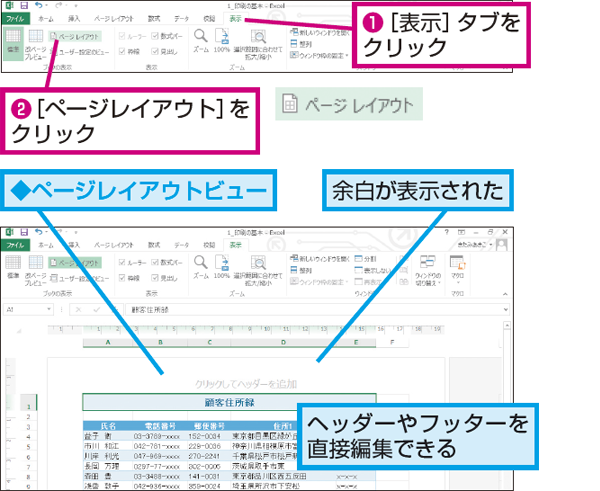Screen dimensions: 600x491
Task: Uncheck the 枠線 checkbox in the lower ribbon
Action: tap(122, 276)
